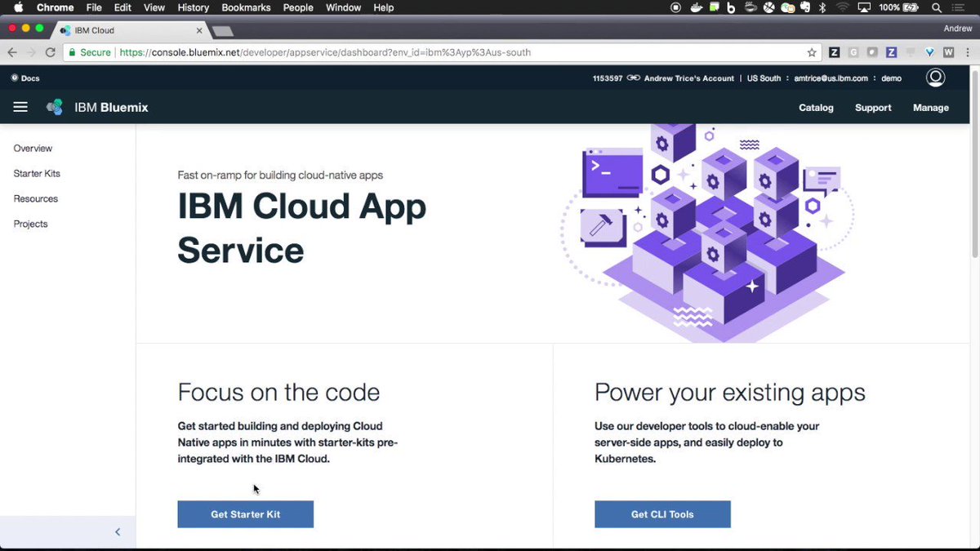Open Resources in the sidebar
This screenshot has width=980, height=551.
point(36,199)
